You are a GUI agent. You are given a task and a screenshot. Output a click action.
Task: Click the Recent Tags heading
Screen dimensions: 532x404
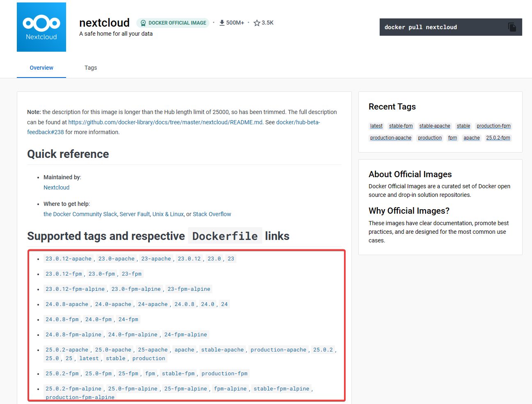392,107
